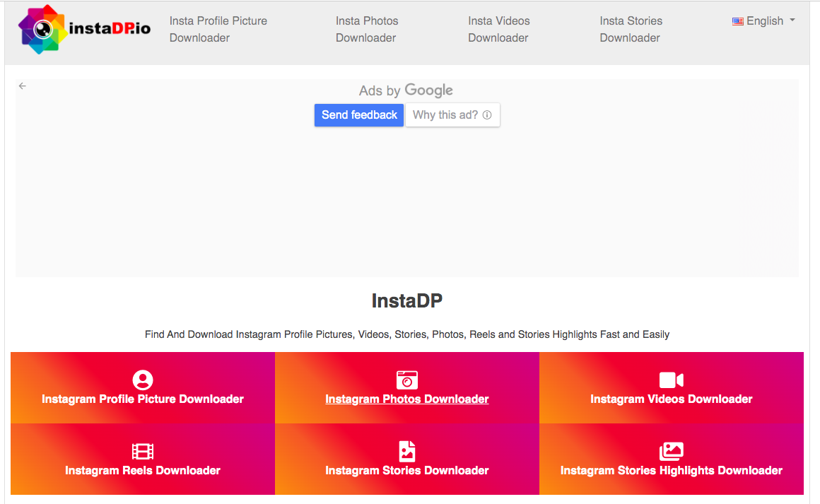The image size is (820, 504).
Task: Click the Find And Download Instagram tagline text
Action: (407, 334)
